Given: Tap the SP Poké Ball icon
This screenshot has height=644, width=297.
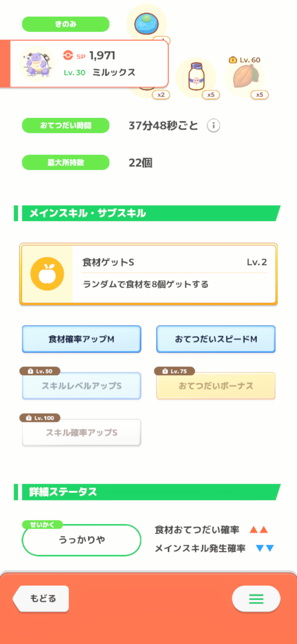Looking at the screenshot, I should click(x=68, y=55).
